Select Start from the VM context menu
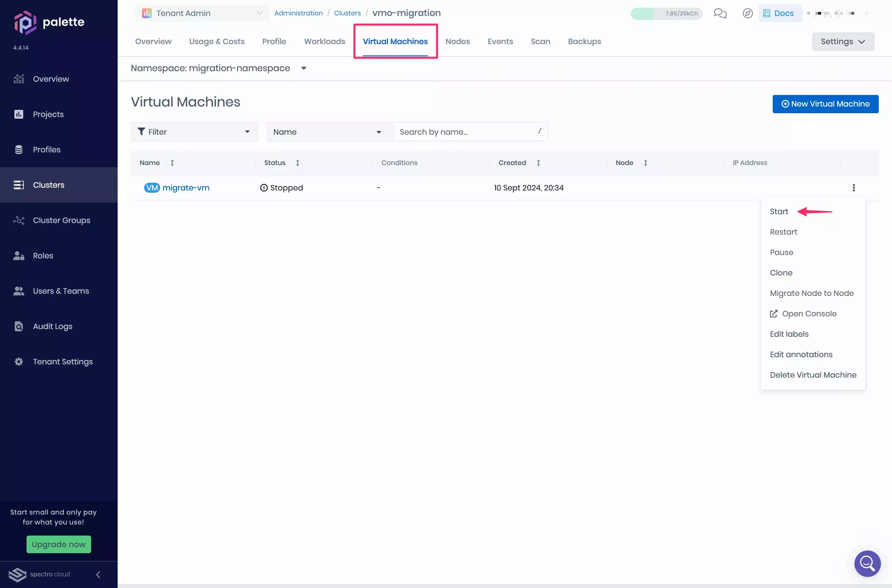The height and width of the screenshot is (588, 892). point(780,211)
